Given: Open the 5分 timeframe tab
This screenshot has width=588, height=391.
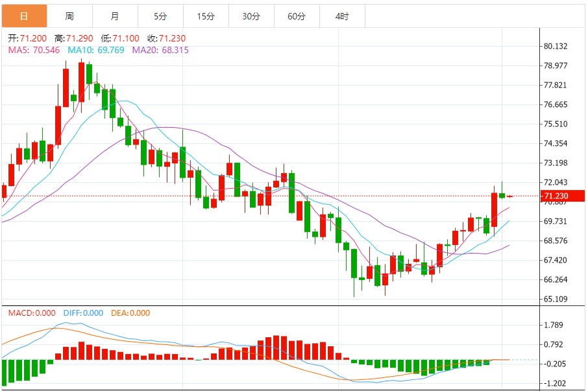Looking at the screenshot, I should click(160, 16).
